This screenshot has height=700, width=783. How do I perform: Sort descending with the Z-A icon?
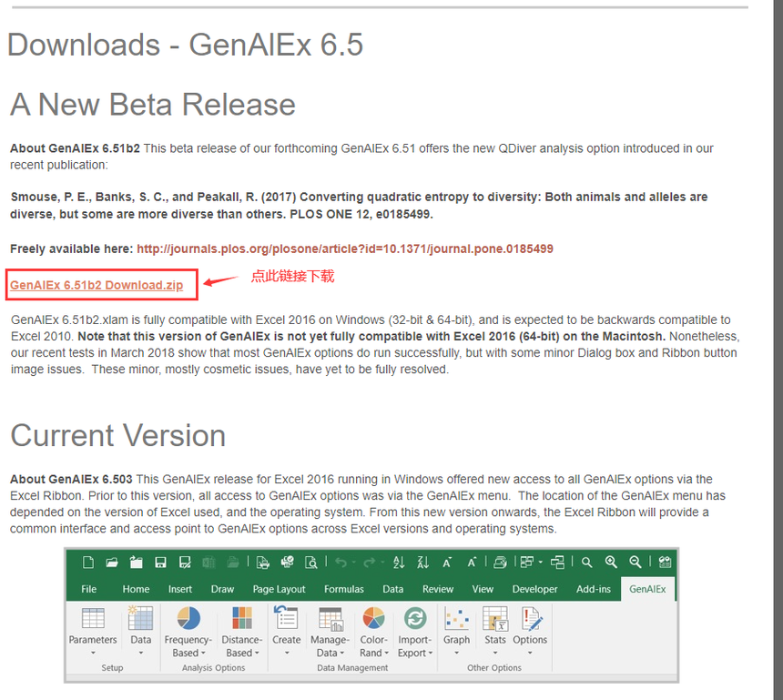click(423, 563)
